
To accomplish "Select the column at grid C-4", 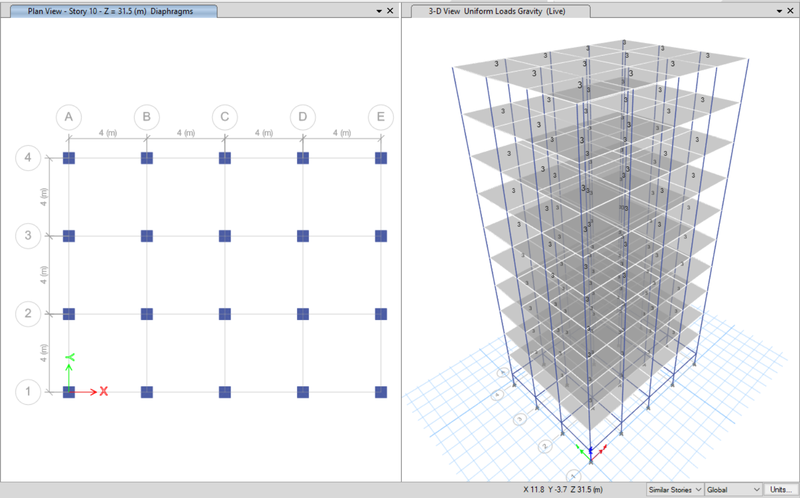I will tap(225, 158).
